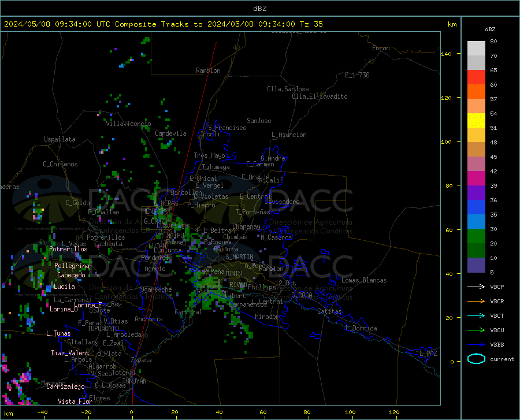
Task: Click the TUPUNGATO map label
Action: 103,329
